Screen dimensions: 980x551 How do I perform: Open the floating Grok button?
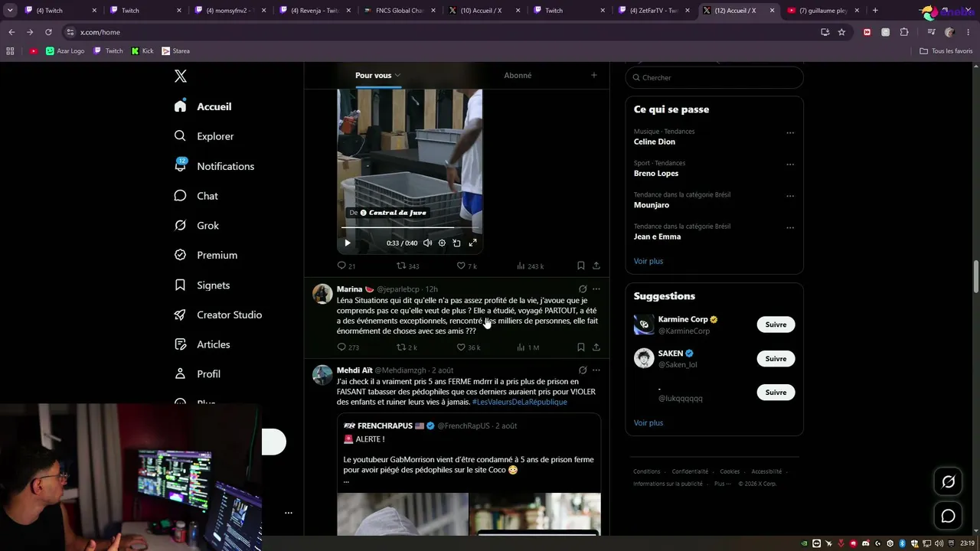(x=948, y=481)
